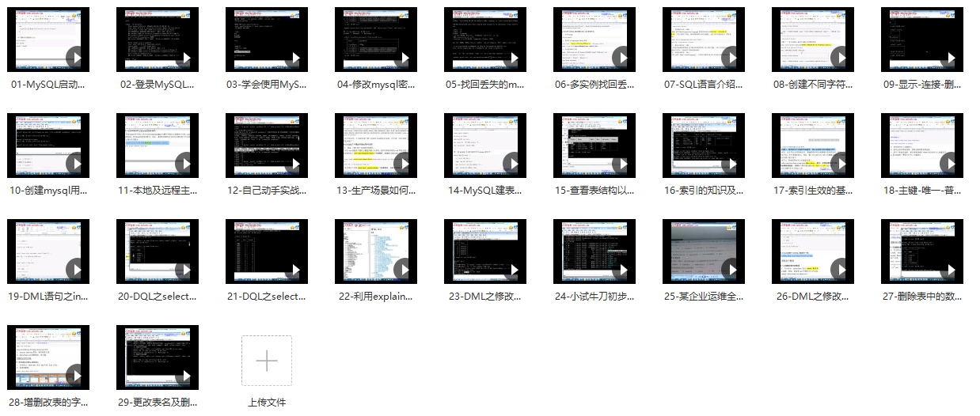The width and height of the screenshot is (980, 416).
Task: Play 25-某企业运维全 via its play icon
Action: pyautogui.click(x=731, y=270)
